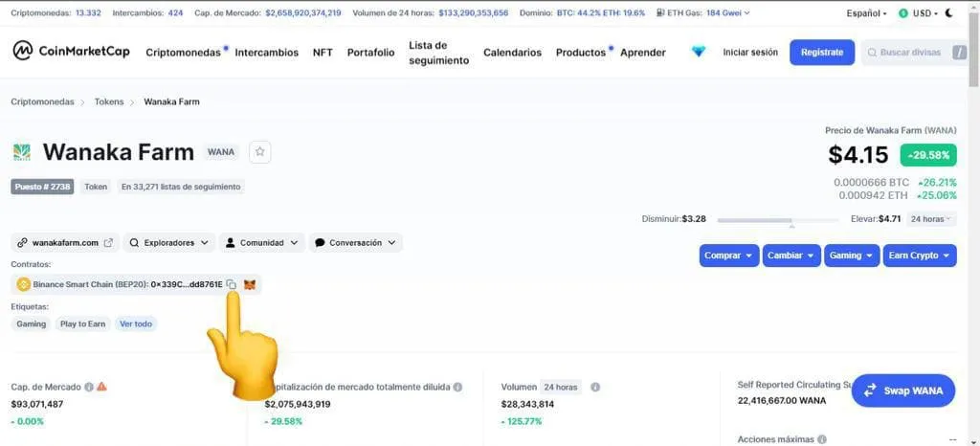
Task: Show info for Acciones máximas
Action: point(822,439)
